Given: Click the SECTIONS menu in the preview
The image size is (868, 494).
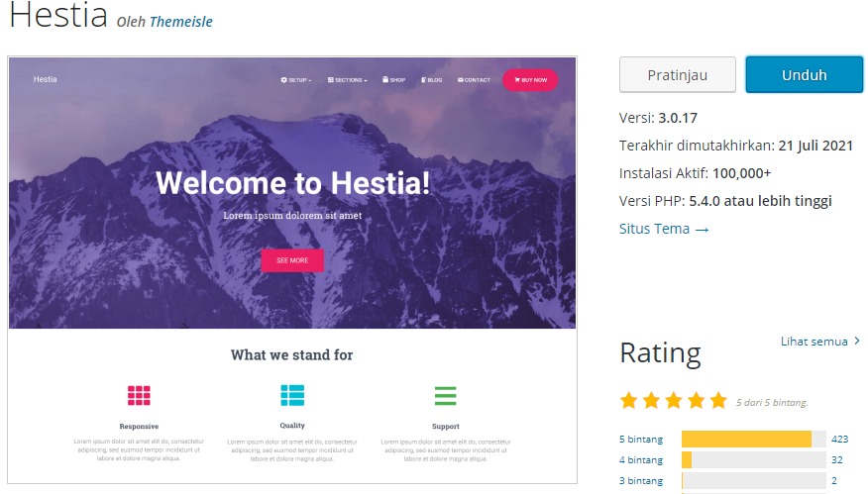Looking at the screenshot, I should pos(347,80).
